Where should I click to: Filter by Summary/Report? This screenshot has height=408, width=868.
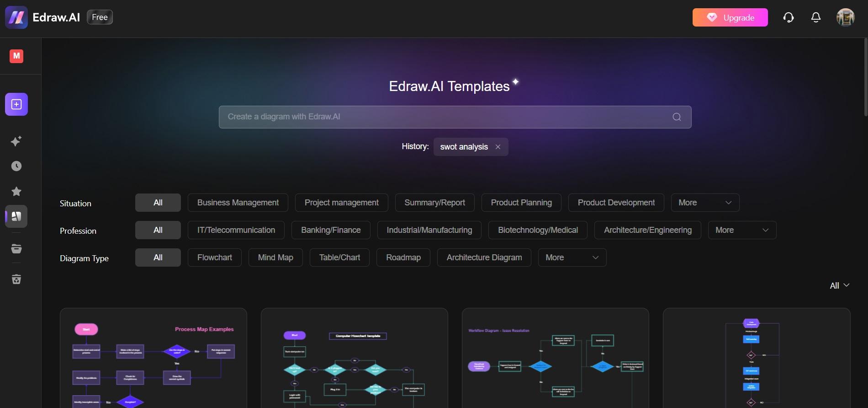click(x=435, y=203)
